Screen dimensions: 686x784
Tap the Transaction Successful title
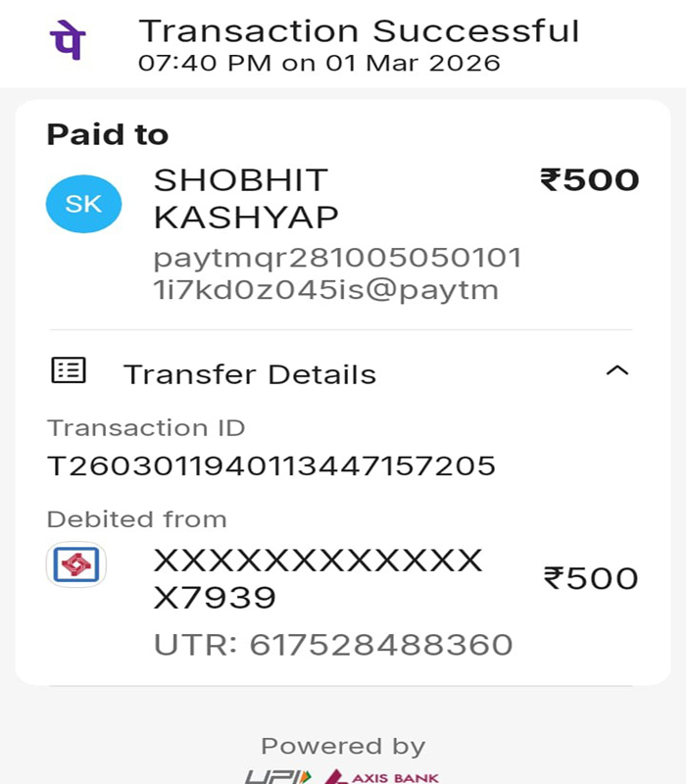click(x=359, y=31)
